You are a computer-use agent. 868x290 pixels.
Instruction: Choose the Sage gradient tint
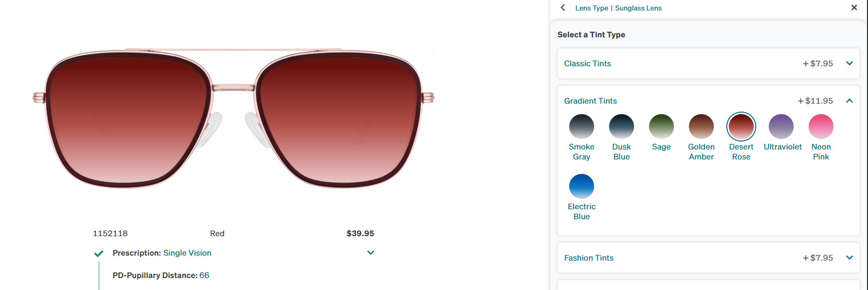[x=661, y=127]
